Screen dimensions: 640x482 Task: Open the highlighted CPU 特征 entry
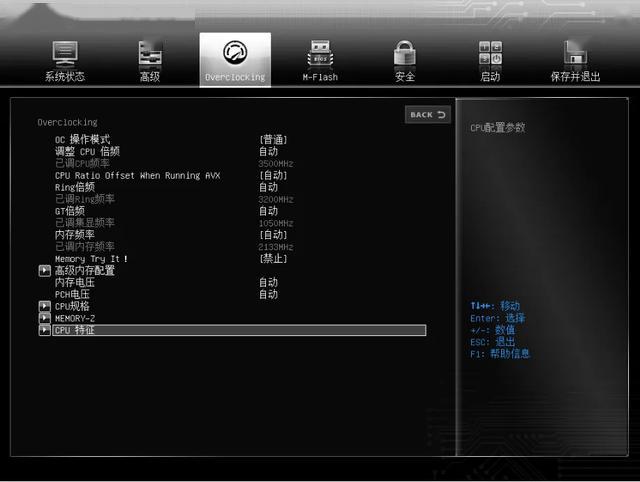click(239, 330)
